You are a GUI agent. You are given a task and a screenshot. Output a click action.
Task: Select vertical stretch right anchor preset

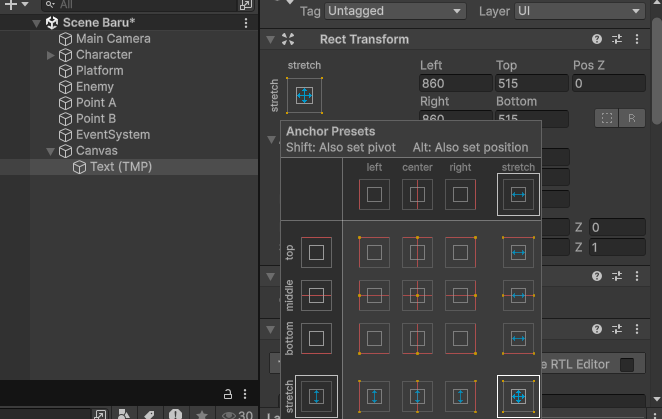point(460,397)
